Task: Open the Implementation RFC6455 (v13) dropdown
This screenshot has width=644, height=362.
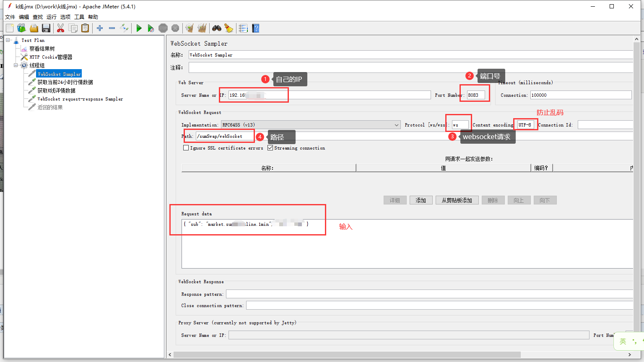Action: (311, 125)
